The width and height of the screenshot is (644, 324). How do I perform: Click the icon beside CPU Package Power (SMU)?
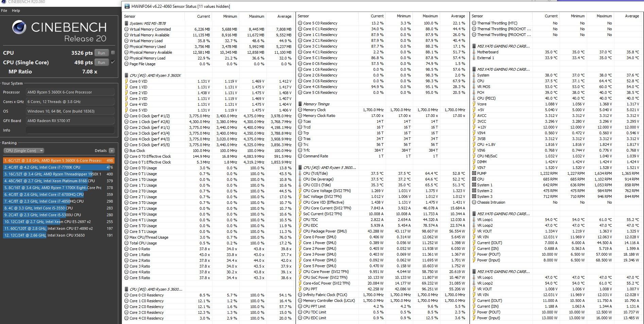[x=300, y=231]
